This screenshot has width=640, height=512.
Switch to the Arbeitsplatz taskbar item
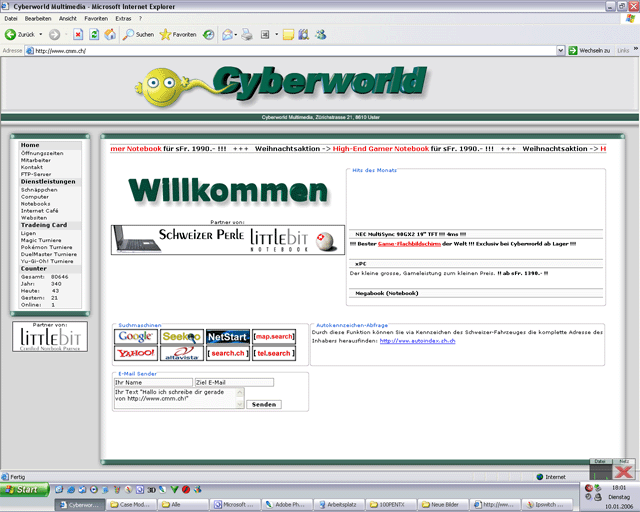click(339, 505)
